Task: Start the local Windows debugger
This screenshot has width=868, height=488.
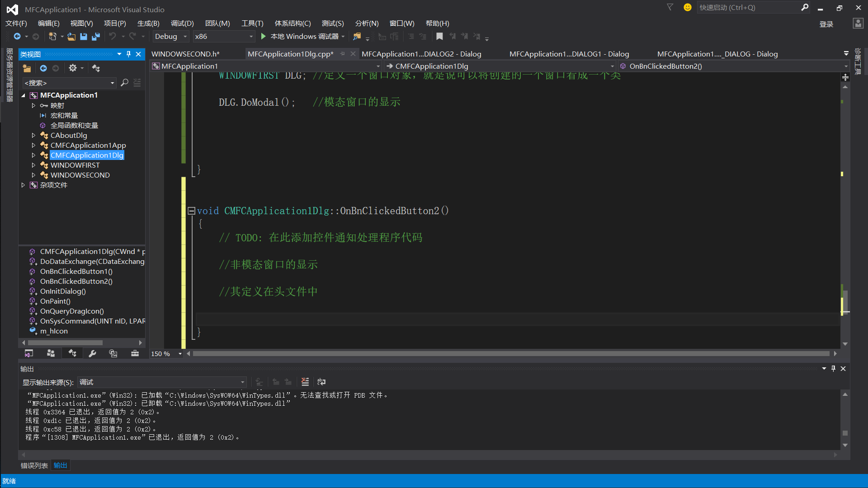Action: point(264,37)
